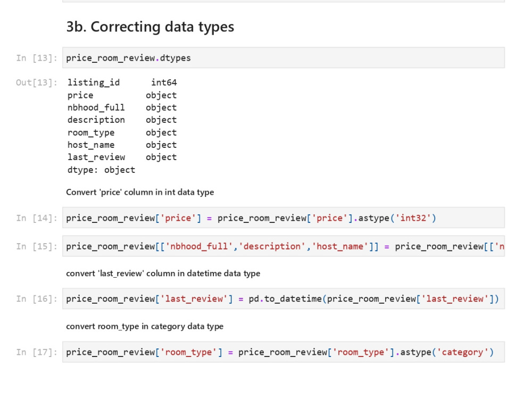Click the 'description' output row

click(122, 120)
